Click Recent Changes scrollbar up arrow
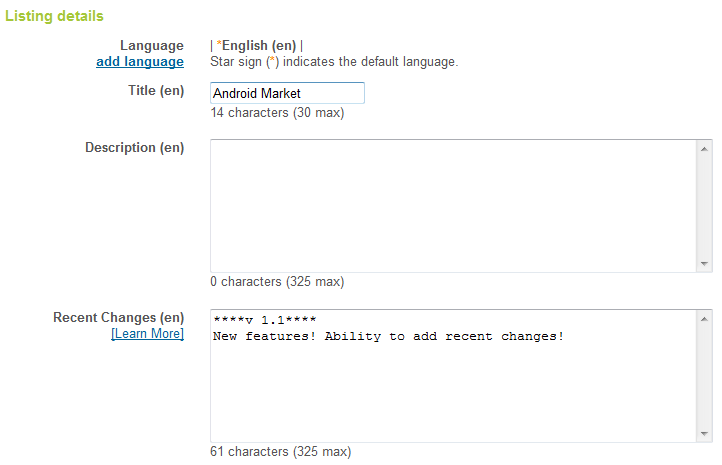Image resolution: width=722 pixels, height=465 pixels. point(704,319)
